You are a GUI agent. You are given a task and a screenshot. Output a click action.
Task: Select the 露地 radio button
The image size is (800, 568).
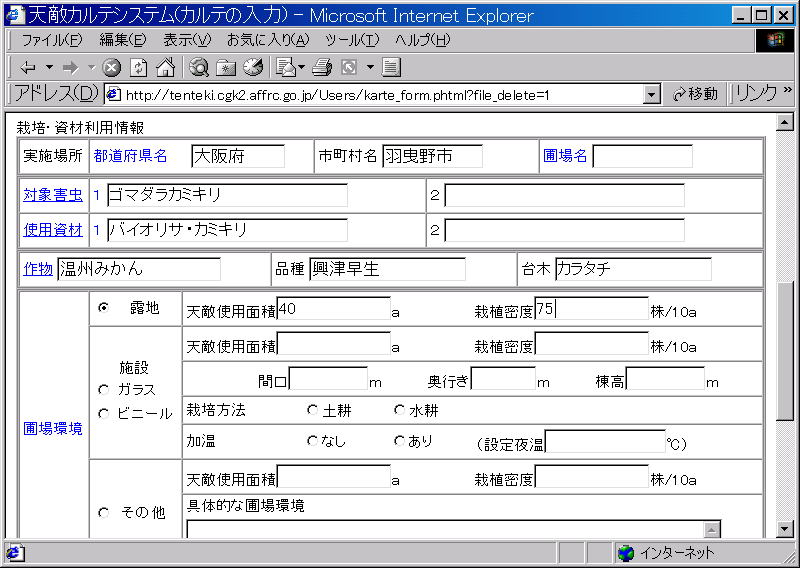click(x=103, y=308)
